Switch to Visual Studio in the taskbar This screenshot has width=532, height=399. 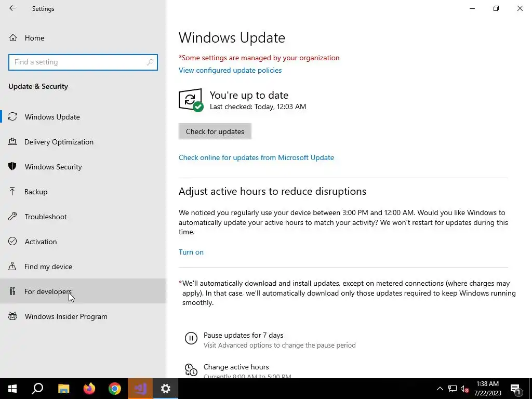(x=140, y=389)
